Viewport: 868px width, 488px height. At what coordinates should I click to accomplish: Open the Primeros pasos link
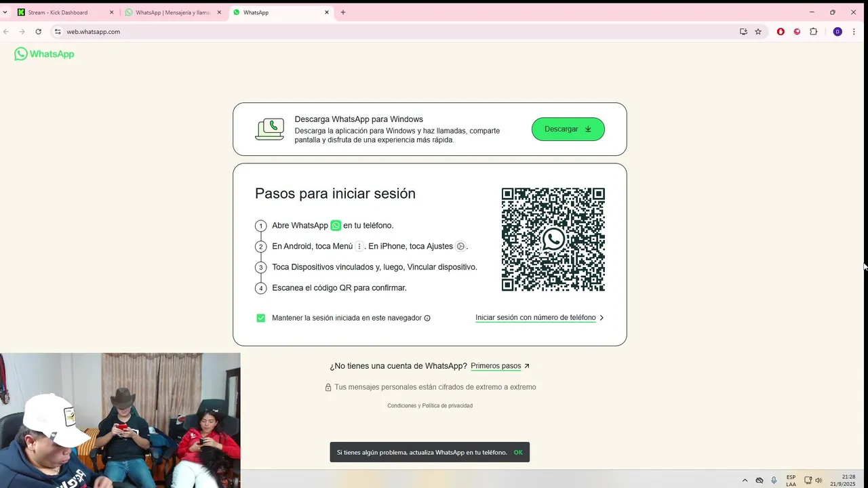(x=496, y=366)
